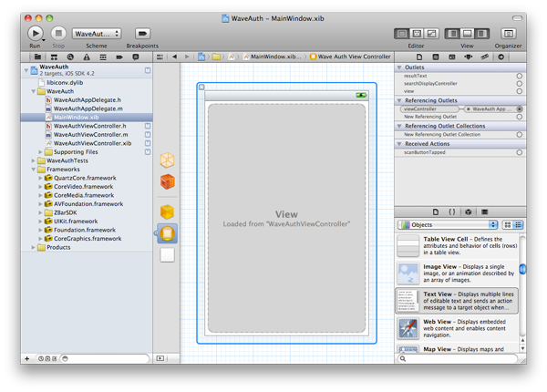Image resolution: width=547 pixels, height=392 pixels.
Task: Open related files menu in jump bar
Action: (x=160, y=57)
